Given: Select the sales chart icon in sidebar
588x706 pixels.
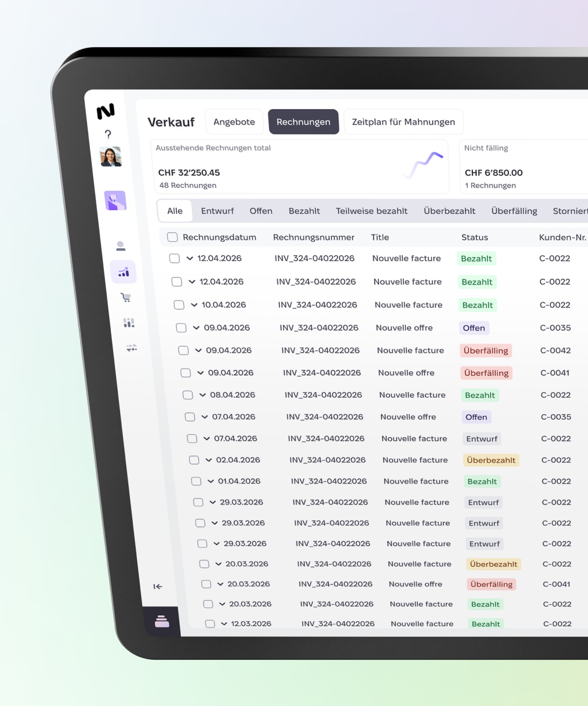Looking at the screenshot, I should click(123, 272).
